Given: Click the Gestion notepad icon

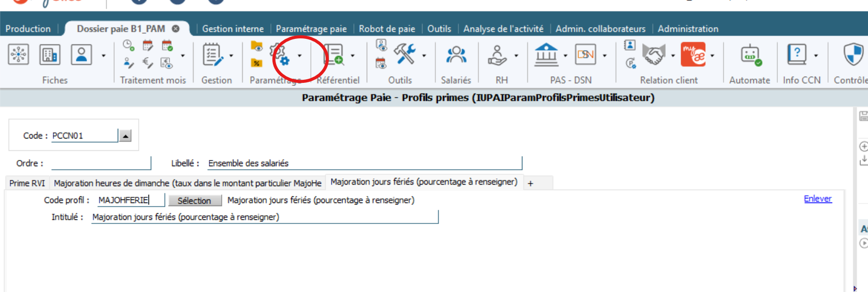Looking at the screenshot, I should (213, 55).
